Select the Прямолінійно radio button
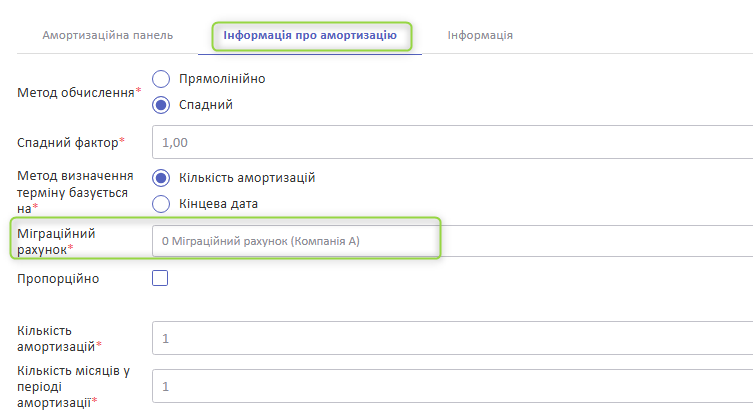This screenshot has width=753, height=414. [x=161, y=79]
